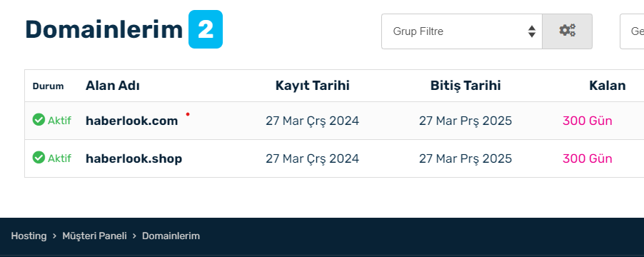Click the Aktif status text of haberlook.shop
The image size is (644, 257).
click(59, 158)
